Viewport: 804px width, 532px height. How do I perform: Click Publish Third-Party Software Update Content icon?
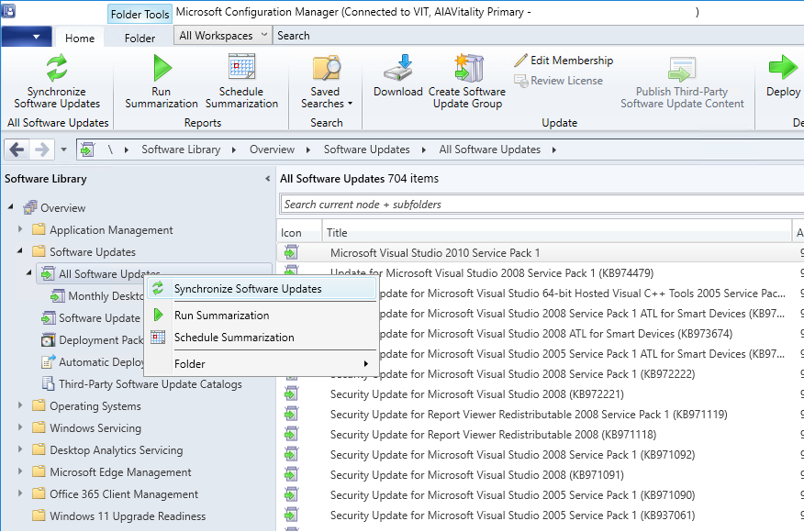681,70
